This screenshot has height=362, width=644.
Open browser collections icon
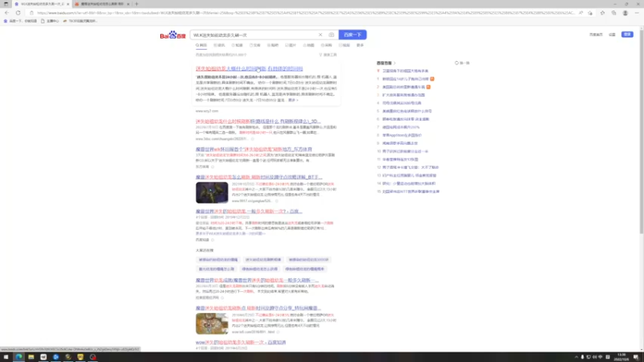tap(613, 13)
